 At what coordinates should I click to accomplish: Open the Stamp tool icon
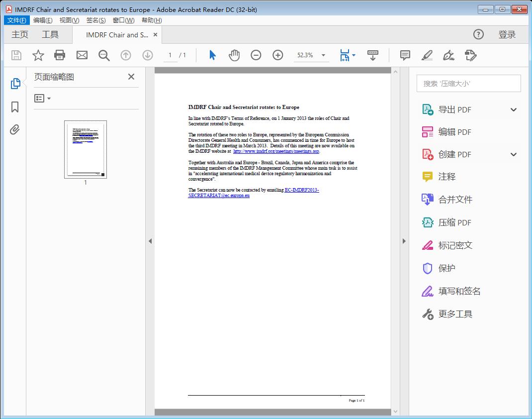(448, 55)
